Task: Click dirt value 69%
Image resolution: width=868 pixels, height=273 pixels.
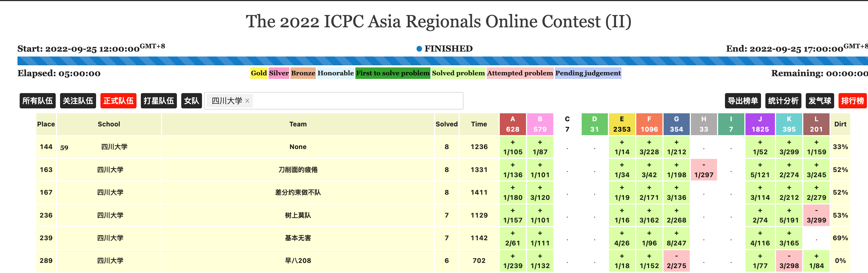Action: (x=840, y=238)
